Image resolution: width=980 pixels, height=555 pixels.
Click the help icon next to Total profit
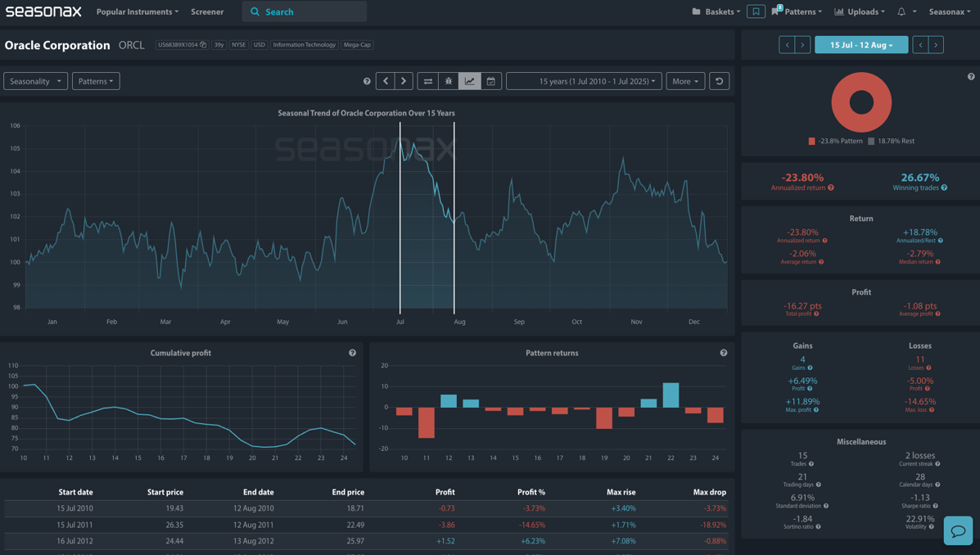tap(817, 314)
